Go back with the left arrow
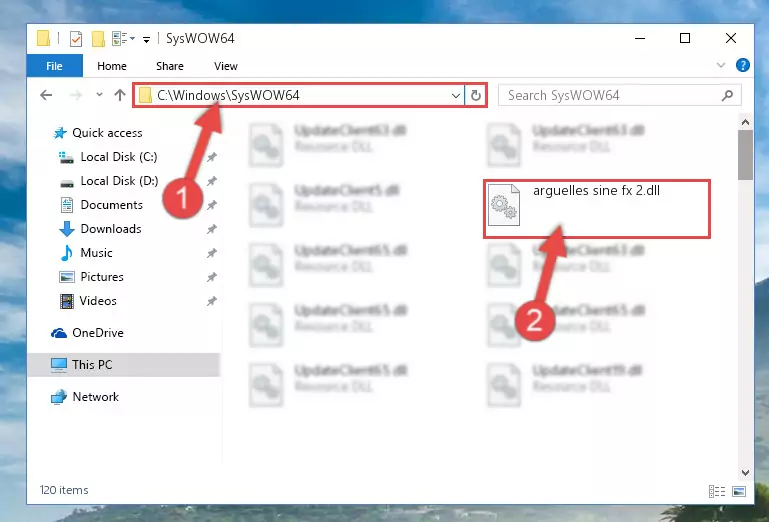 (46, 95)
